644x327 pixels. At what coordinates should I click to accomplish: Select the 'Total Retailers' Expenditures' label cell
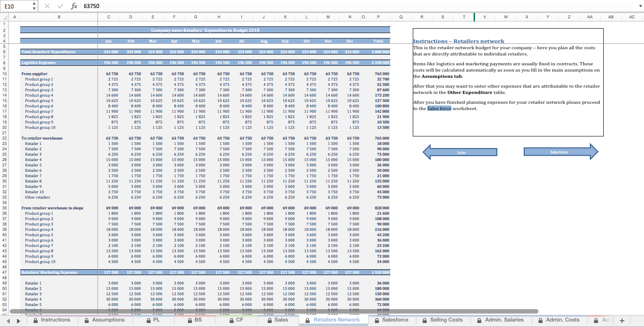pyautogui.click(x=59, y=52)
